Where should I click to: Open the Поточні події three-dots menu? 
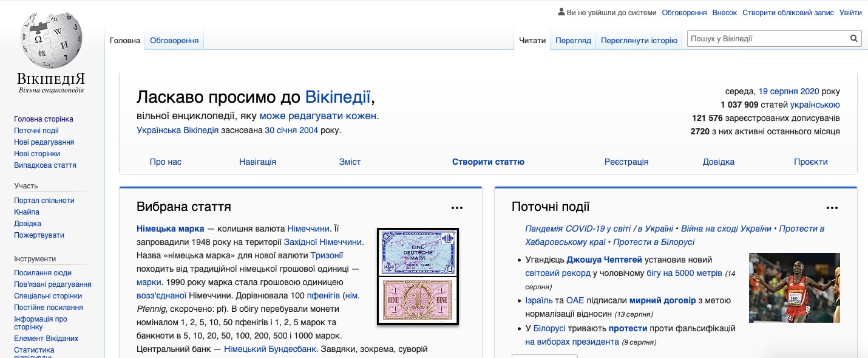pyautogui.click(x=832, y=208)
